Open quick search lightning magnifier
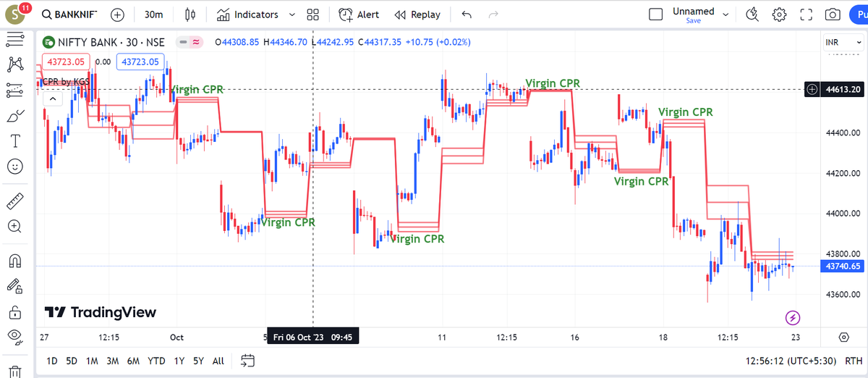This screenshot has height=378, width=868. point(753,14)
